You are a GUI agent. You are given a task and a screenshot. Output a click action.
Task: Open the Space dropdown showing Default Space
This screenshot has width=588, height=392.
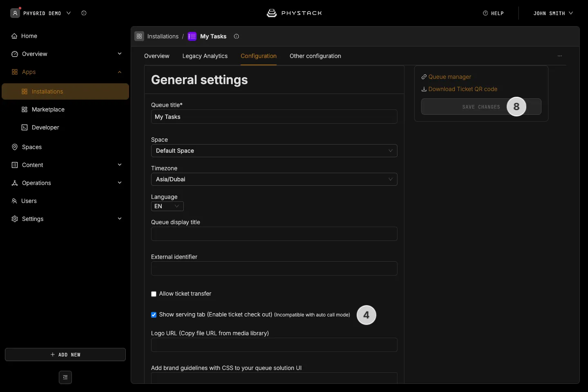pos(274,151)
